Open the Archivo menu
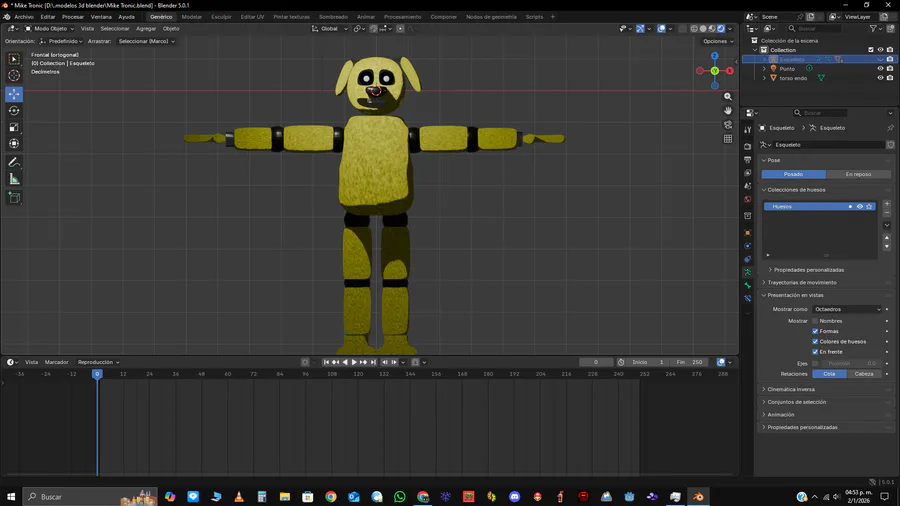The image size is (900, 506). click(x=24, y=17)
